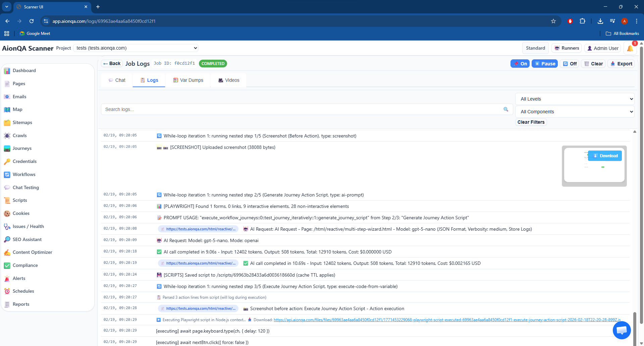Click the Export button
Image resolution: width=644 pixels, height=346 pixels.
click(622, 64)
